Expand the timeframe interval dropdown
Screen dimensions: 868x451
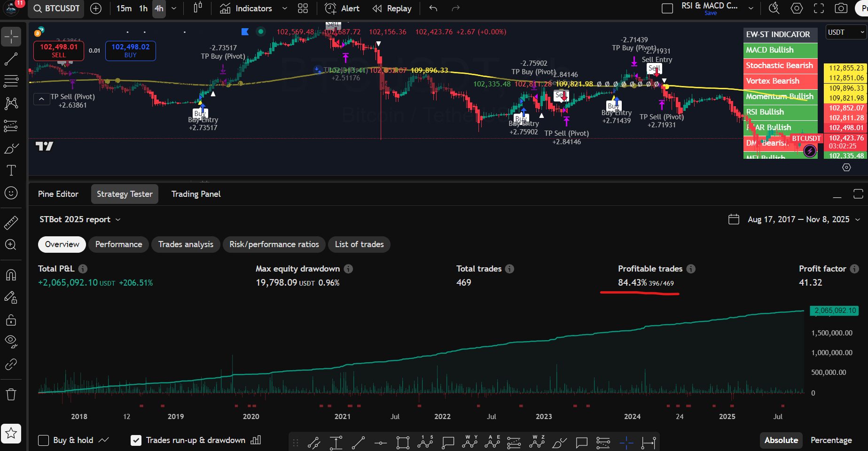click(x=174, y=8)
